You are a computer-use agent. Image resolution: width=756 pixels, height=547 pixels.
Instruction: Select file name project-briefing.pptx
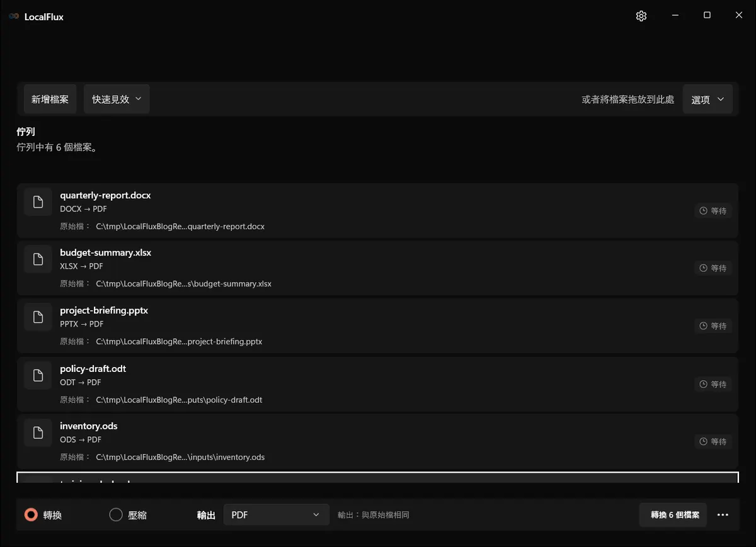click(x=104, y=310)
